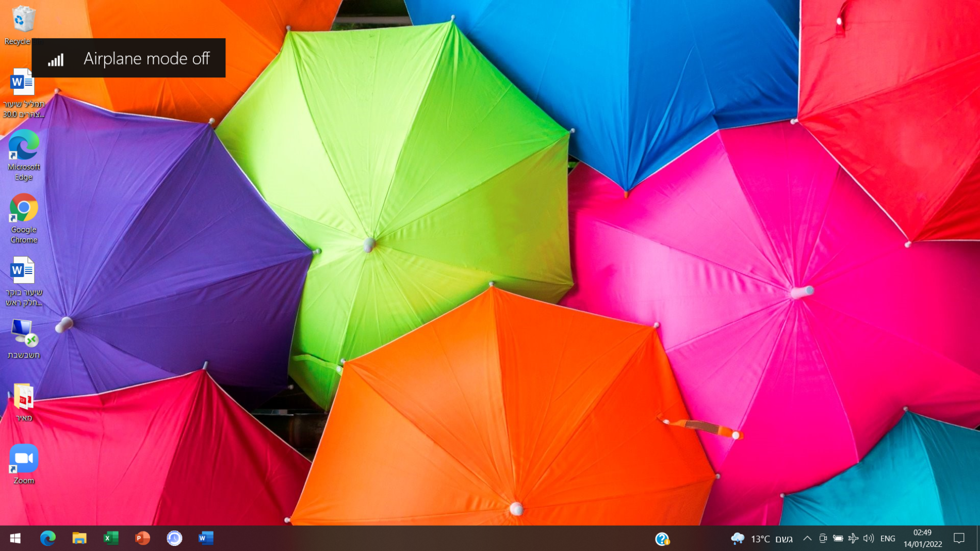This screenshot has height=551, width=980.
Task: Click the Get Help question mark icon
Action: (x=662, y=539)
